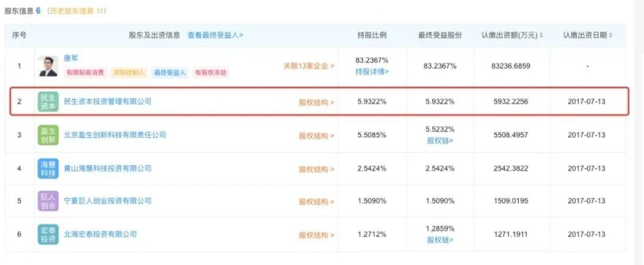Click the 宏泰投资 teal logo icon
This screenshot has width=644, height=265.
[x=48, y=234]
